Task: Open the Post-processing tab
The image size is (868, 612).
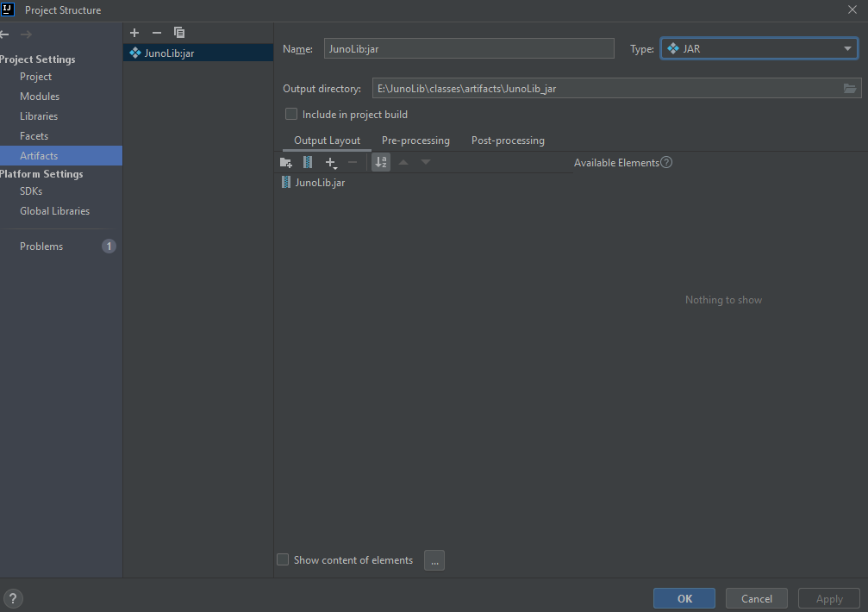Action: [508, 141]
